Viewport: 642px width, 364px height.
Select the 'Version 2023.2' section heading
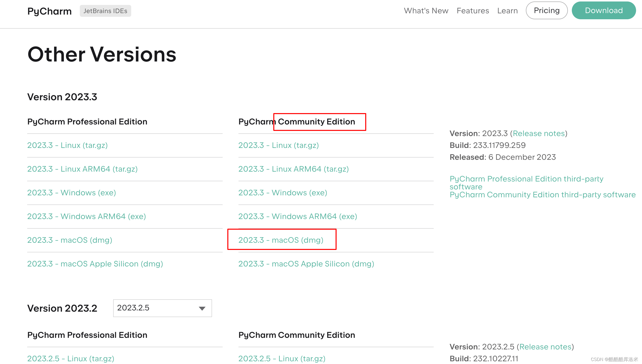[62, 308]
